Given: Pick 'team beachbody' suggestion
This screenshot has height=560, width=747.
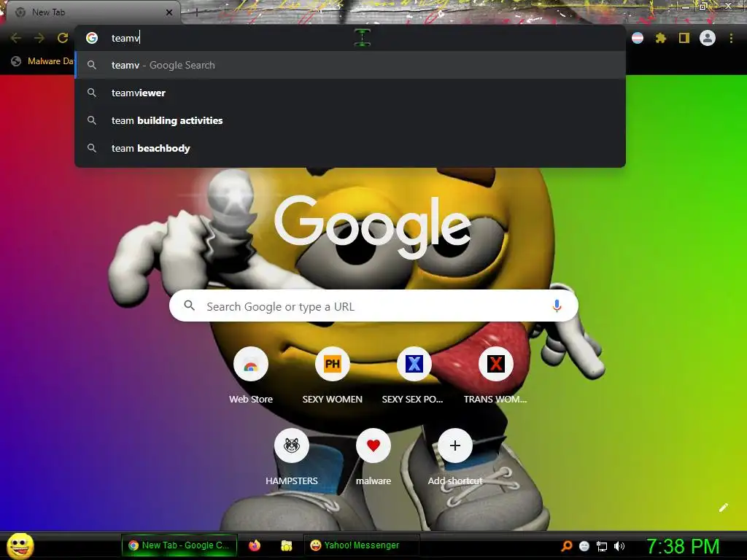Looking at the screenshot, I should click(x=350, y=148).
